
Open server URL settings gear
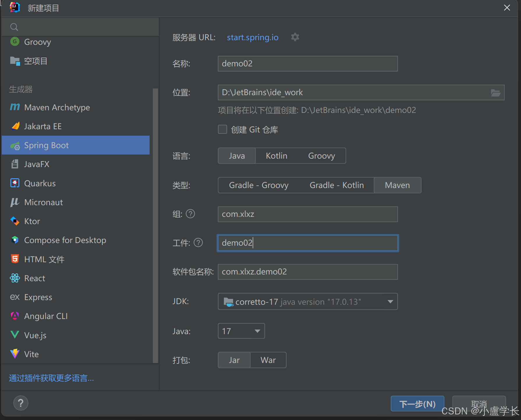point(295,37)
